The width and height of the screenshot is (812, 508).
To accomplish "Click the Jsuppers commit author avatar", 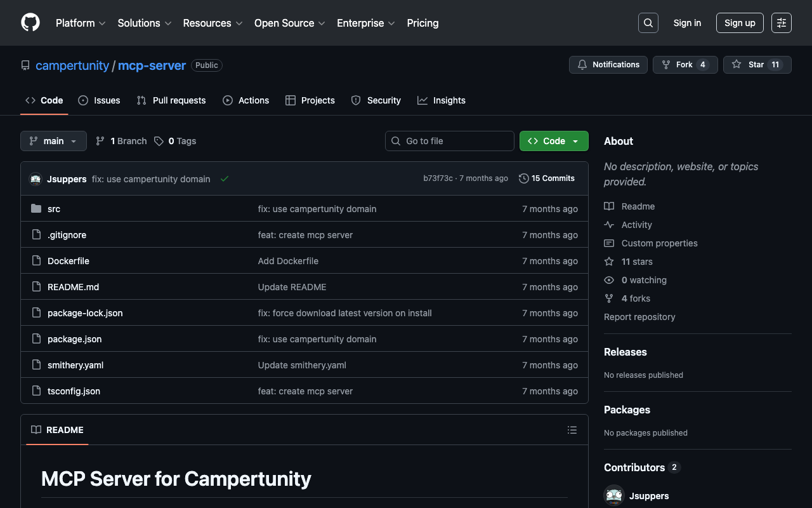I will coord(36,179).
